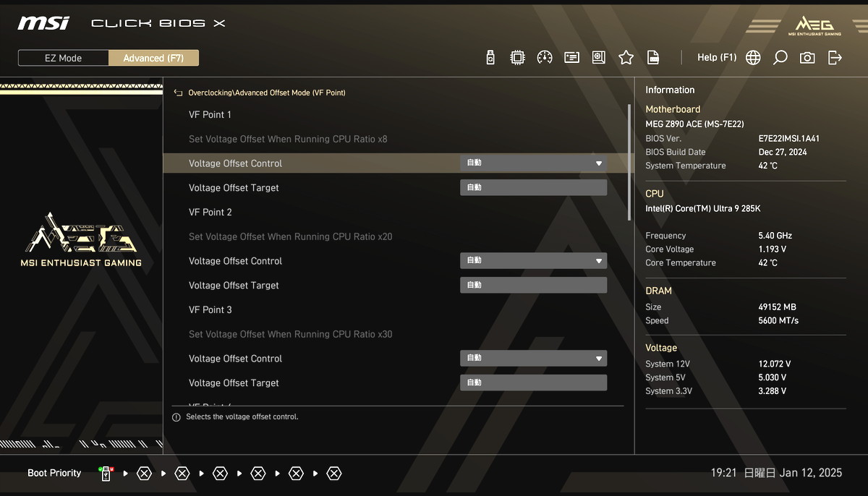This screenshot has width=868, height=496.
Task: Click the Overclocking breadcrumb path
Action: tap(267, 93)
